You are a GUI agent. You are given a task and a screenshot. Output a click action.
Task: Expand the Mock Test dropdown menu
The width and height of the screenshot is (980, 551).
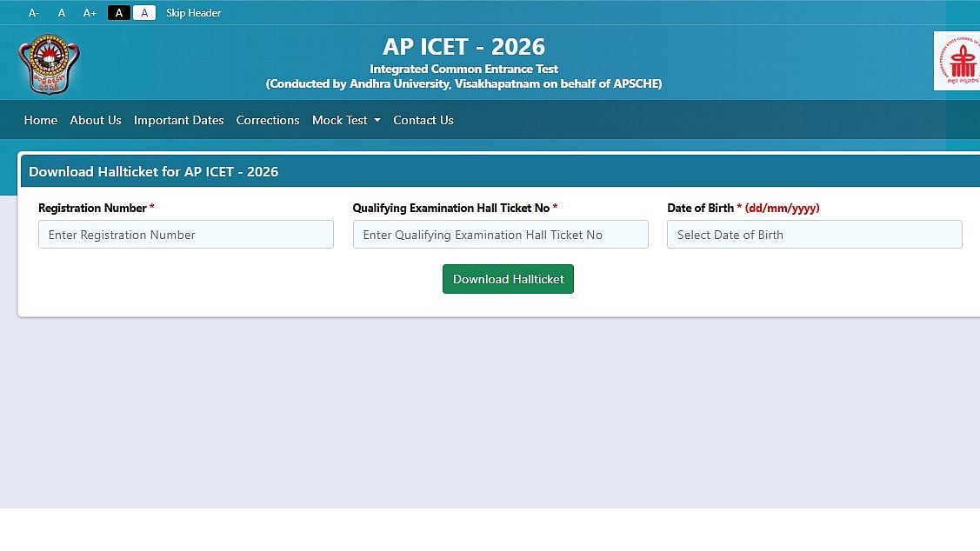click(346, 120)
